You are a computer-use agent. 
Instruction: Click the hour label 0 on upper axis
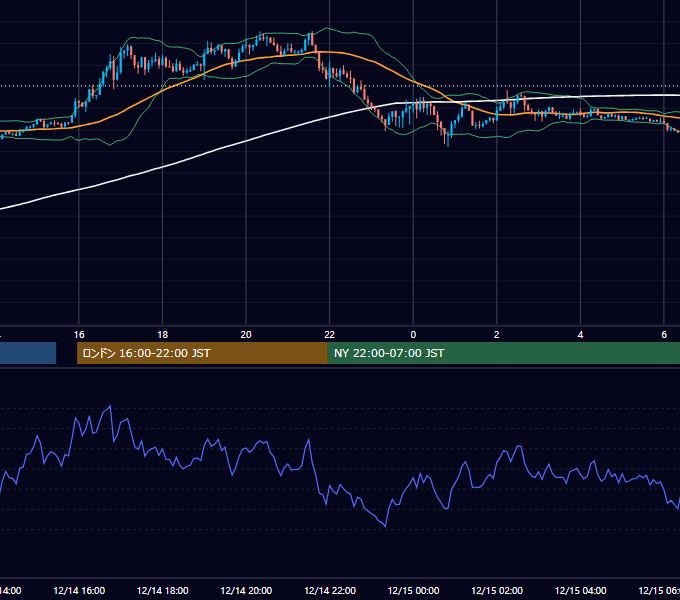(x=413, y=335)
